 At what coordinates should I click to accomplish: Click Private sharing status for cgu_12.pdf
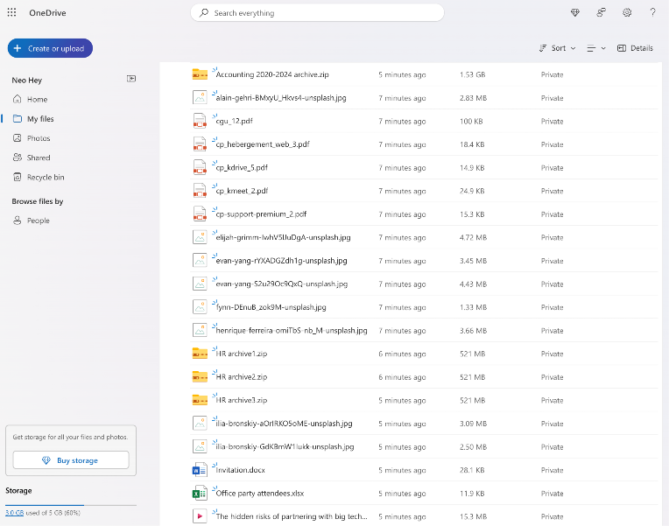coord(552,121)
